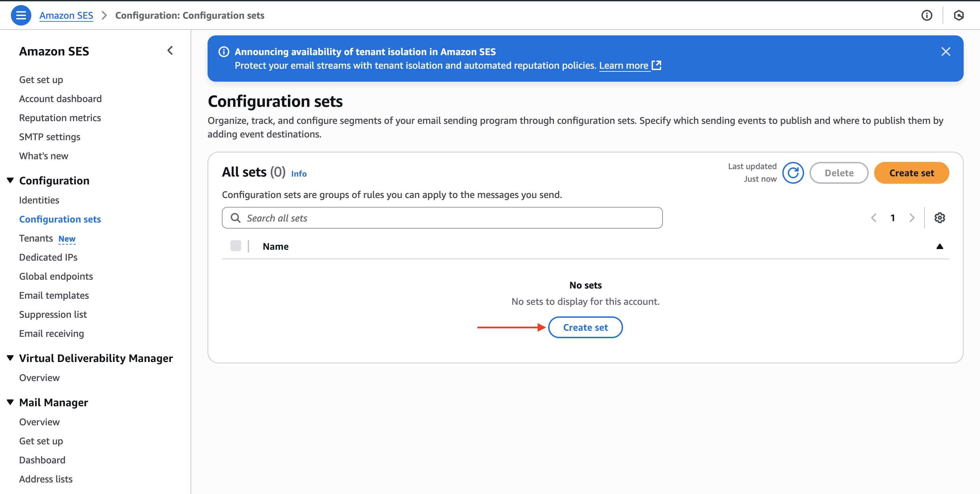The image size is (980, 494).
Task: Click the hexagon settings icon top right
Action: [x=958, y=15]
